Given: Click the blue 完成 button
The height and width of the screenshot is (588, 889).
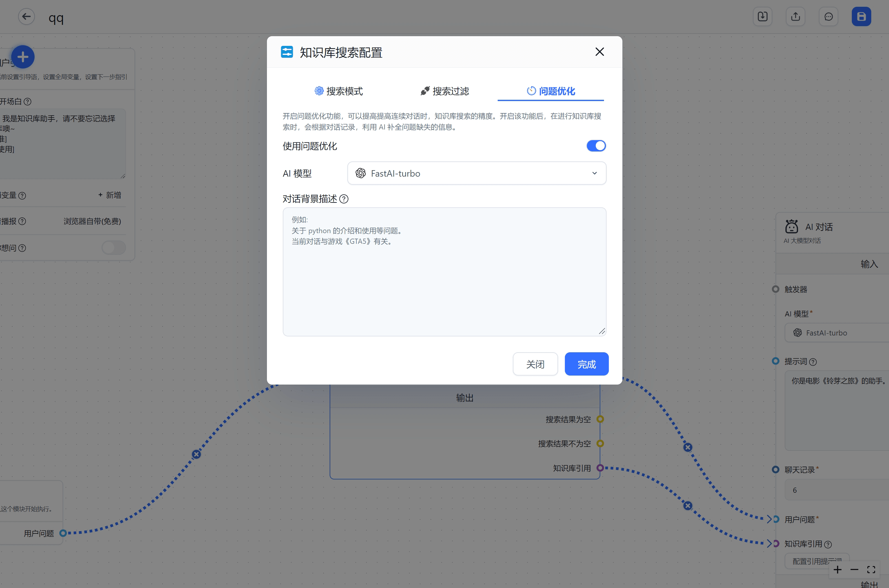Looking at the screenshot, I should pos(586,364).
